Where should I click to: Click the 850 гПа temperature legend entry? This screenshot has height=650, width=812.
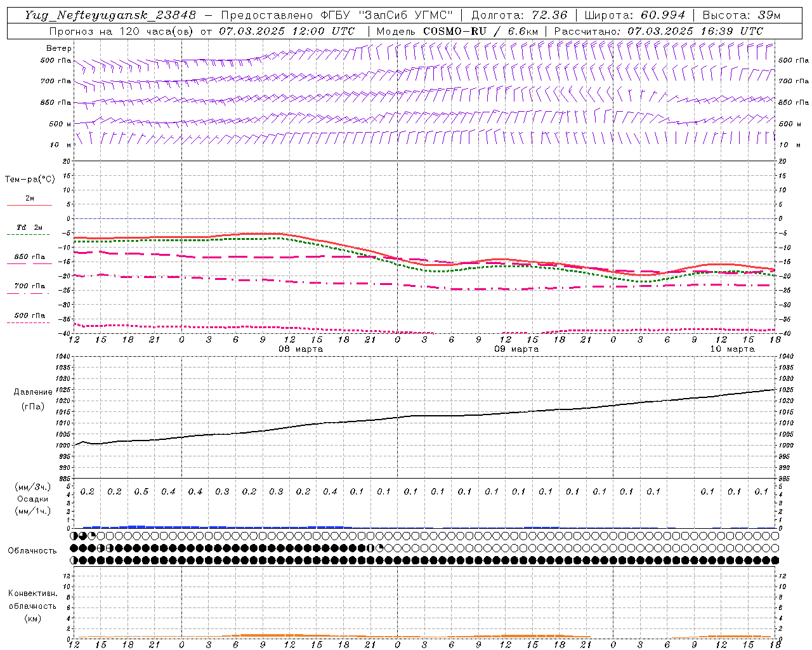click(30, 257)
